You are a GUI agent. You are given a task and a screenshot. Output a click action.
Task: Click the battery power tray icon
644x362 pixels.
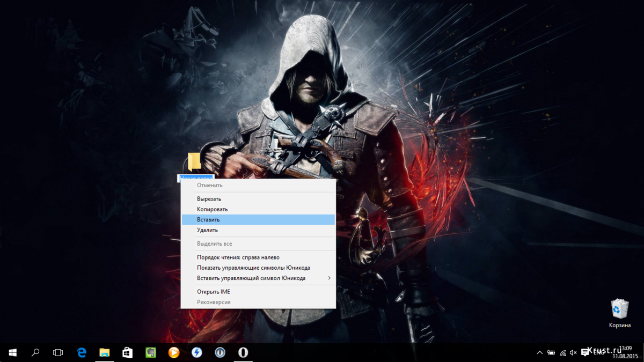[x=551, y=352]
